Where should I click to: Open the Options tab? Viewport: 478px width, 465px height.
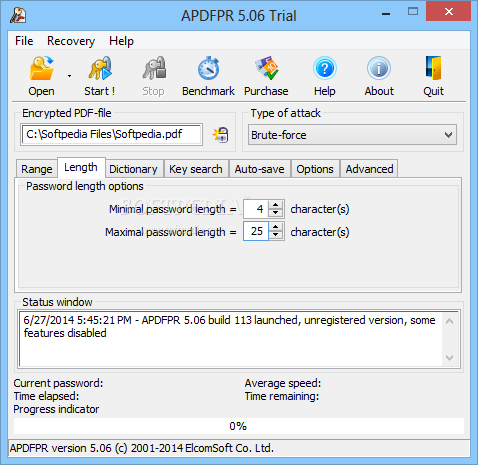pyautogui.click(x=315, y=169)
